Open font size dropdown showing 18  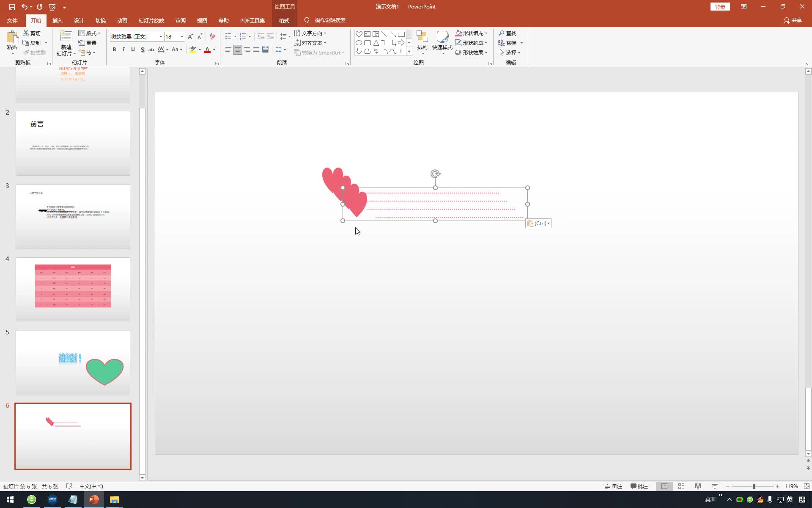[x=182, y=37]
